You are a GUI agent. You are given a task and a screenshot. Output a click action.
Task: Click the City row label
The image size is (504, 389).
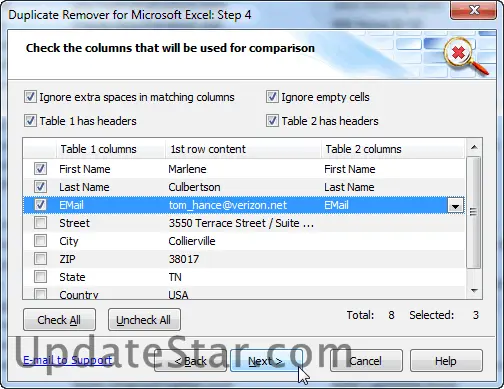pos(69,241)
